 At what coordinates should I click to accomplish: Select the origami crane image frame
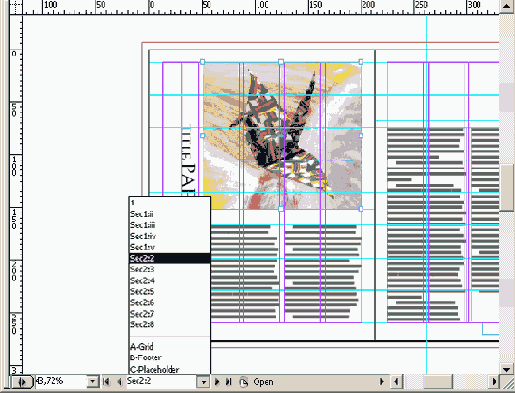(282, 136)
